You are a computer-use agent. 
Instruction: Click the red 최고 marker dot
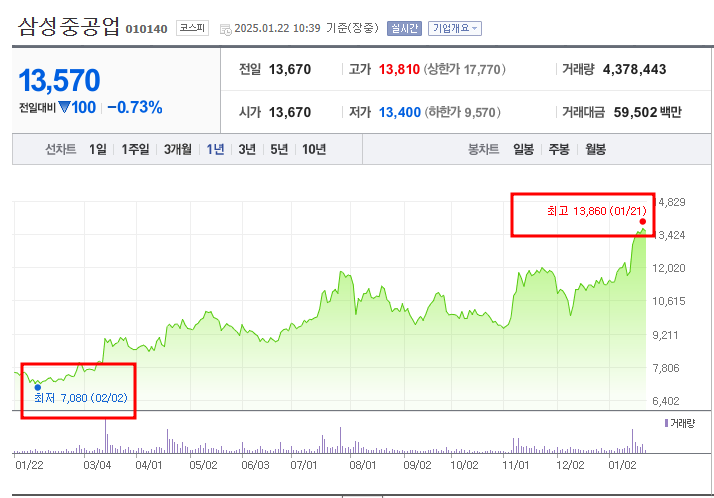tap(643, 222)
